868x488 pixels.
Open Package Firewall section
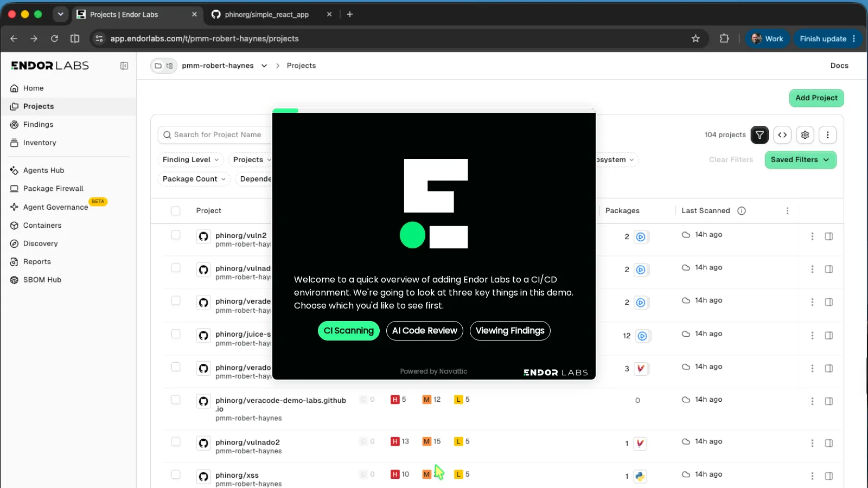pyautogui.click(x=53, y=189)
